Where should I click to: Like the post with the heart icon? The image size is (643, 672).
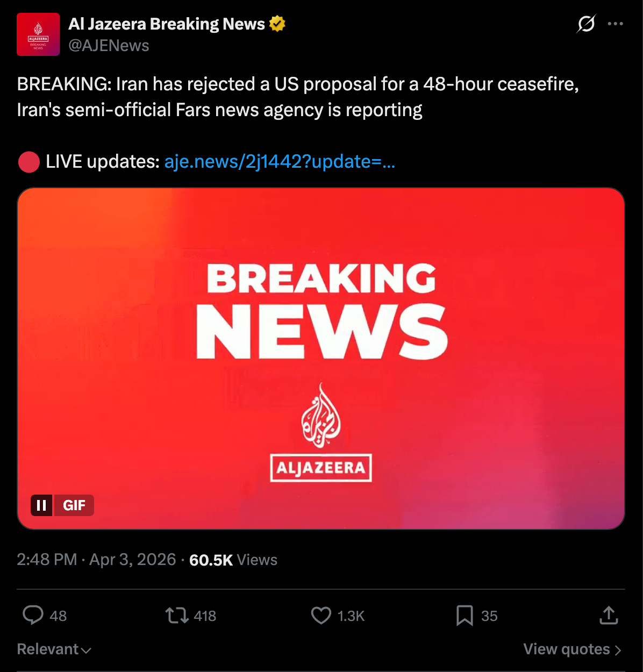click(x=321, y=615)
